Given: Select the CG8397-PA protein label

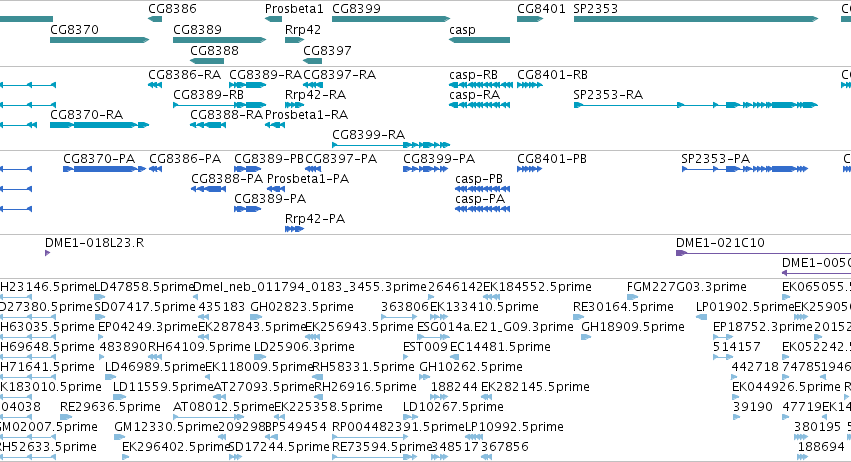Looking at the screenshot, I should [x=341, y=159].
